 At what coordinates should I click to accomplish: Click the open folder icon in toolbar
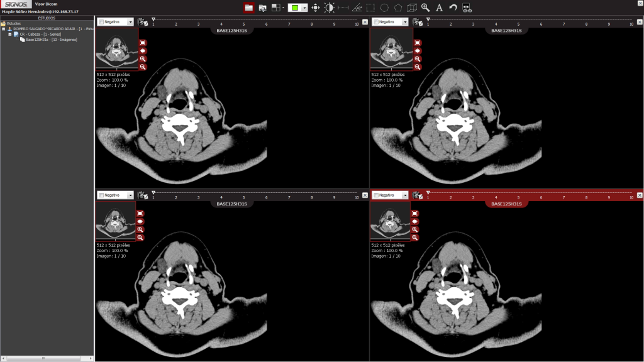tap(248, 8)
